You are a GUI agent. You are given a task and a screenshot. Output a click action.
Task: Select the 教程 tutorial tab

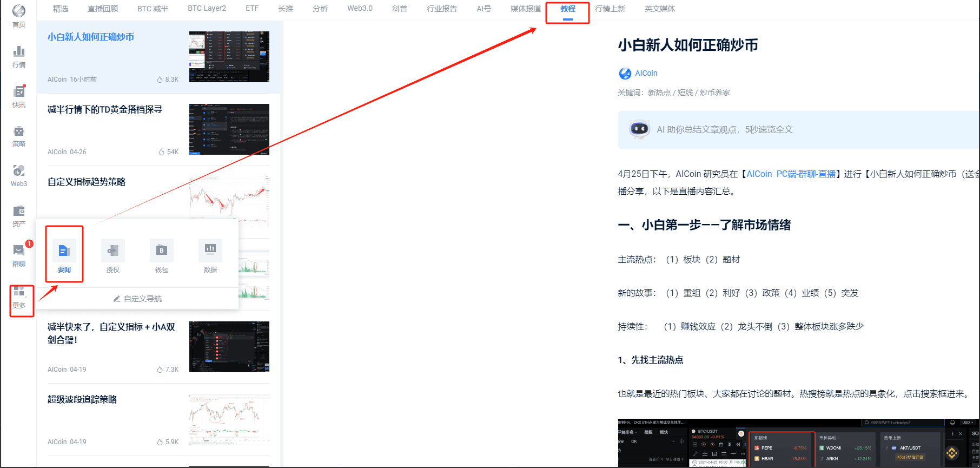coord(568,9)
